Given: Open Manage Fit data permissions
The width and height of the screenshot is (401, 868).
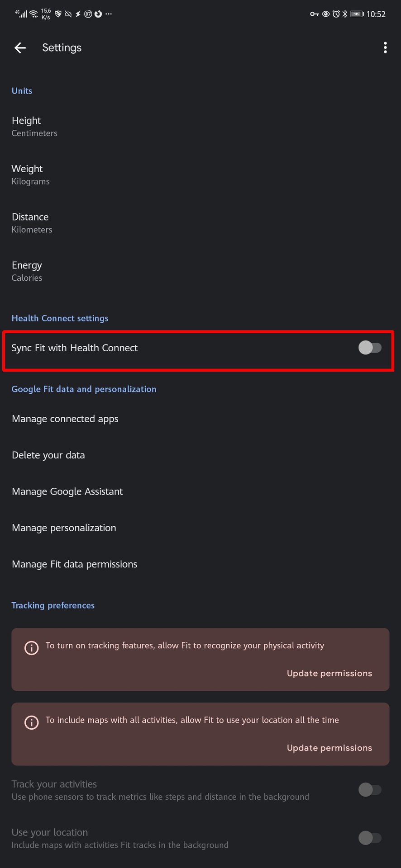Looking at the screenshot, I should (75, 564).
